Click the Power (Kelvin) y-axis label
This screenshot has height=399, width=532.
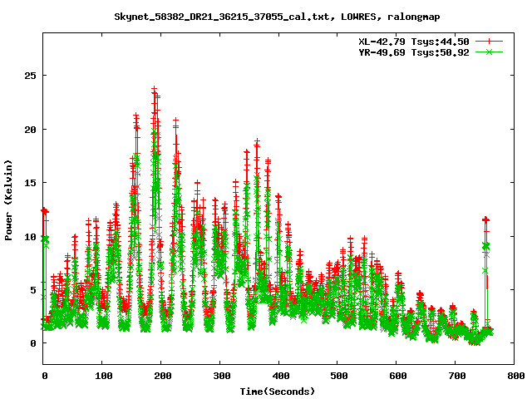[8, 199]
